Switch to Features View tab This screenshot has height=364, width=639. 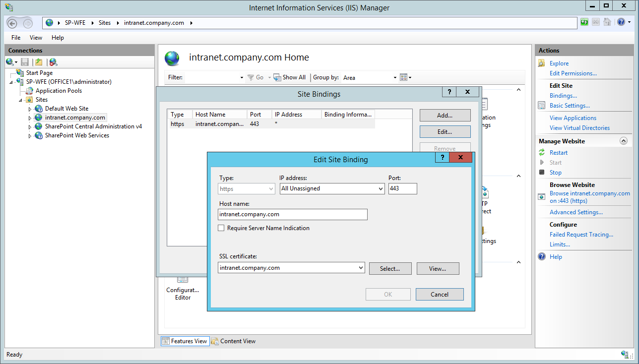tap(185, 341)
